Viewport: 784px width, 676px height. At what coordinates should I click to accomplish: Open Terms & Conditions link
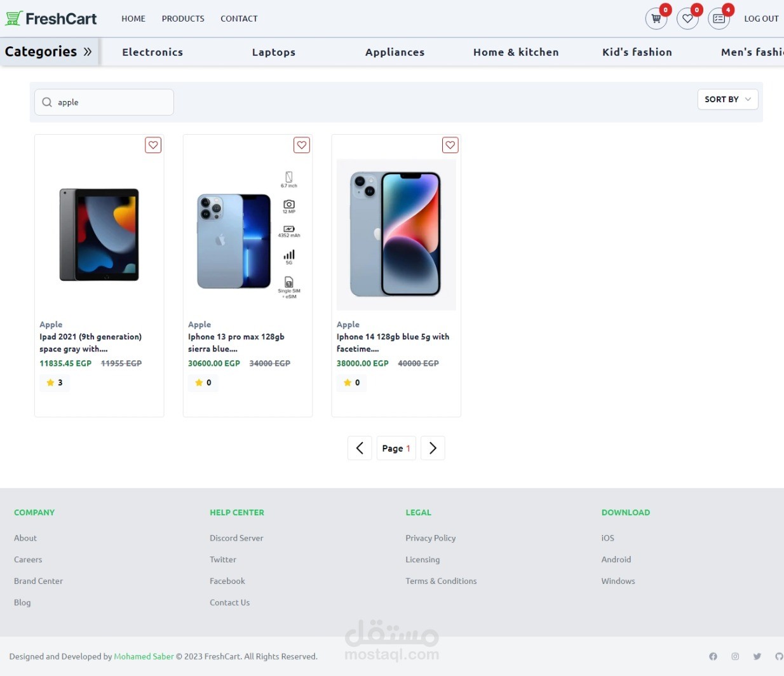(x=441, y=581)
